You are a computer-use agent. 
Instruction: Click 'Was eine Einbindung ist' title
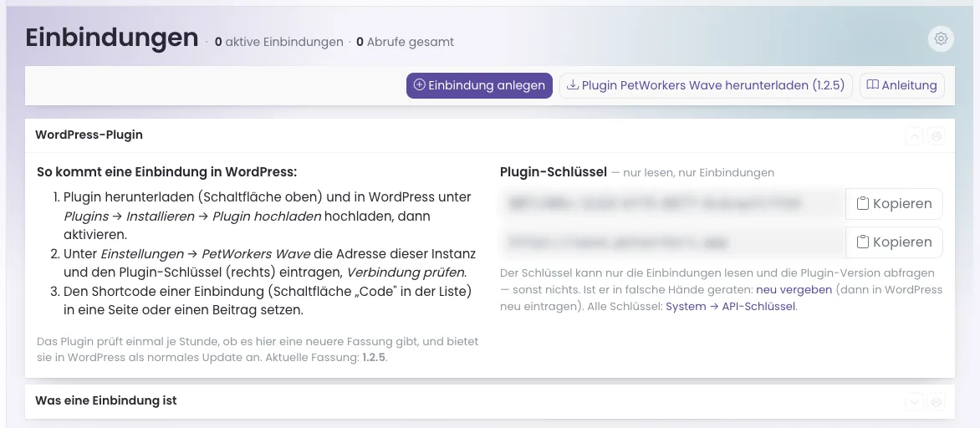click(x=105, y=400)
